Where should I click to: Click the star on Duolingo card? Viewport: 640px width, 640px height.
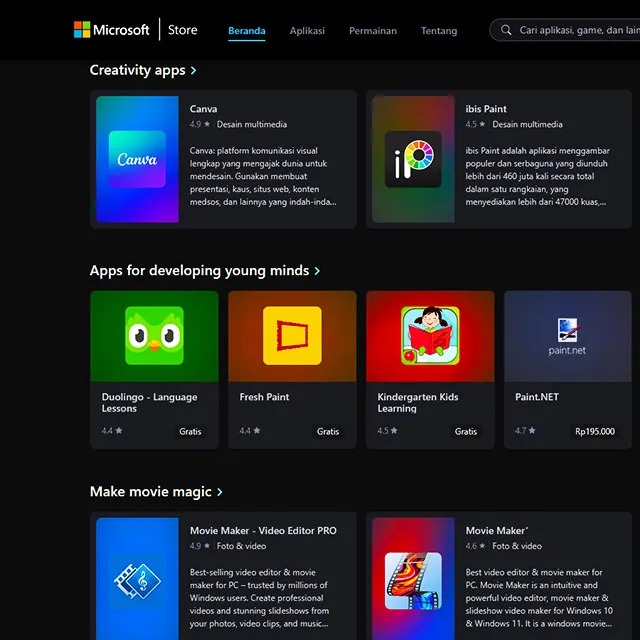click(x=119, y=430)
